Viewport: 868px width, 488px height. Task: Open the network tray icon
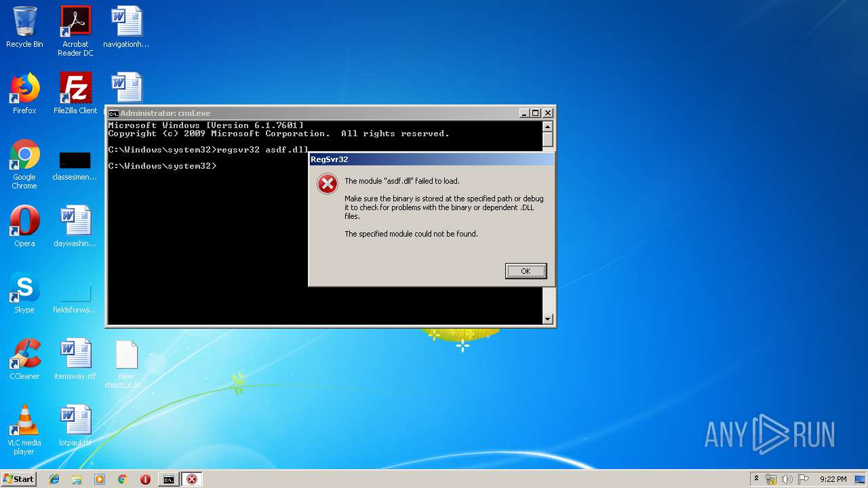771,479
